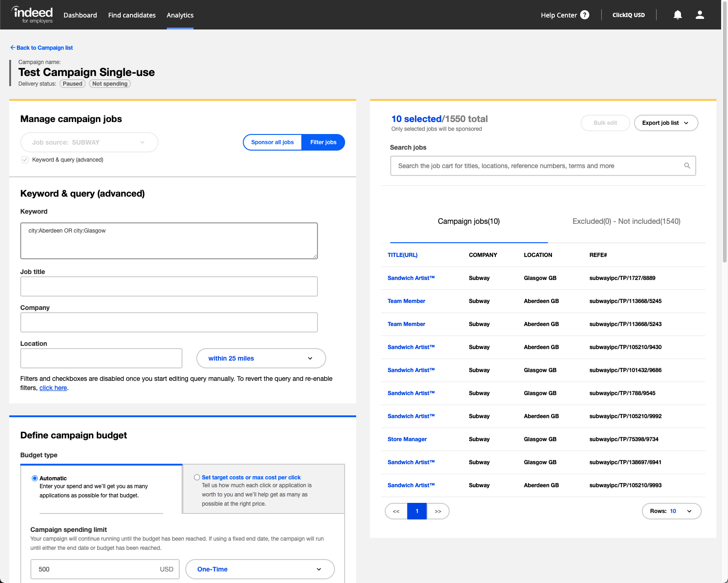Open the Help Center question mark icon
The height and width of the screenshot is (583, 728).
click(585, 15)
